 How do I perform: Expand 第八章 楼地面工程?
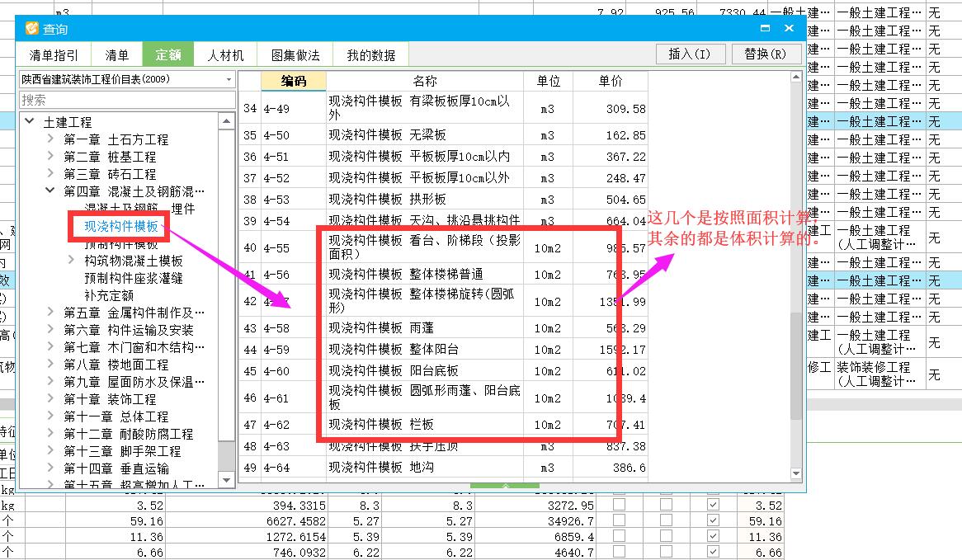(x=50, y=364)
